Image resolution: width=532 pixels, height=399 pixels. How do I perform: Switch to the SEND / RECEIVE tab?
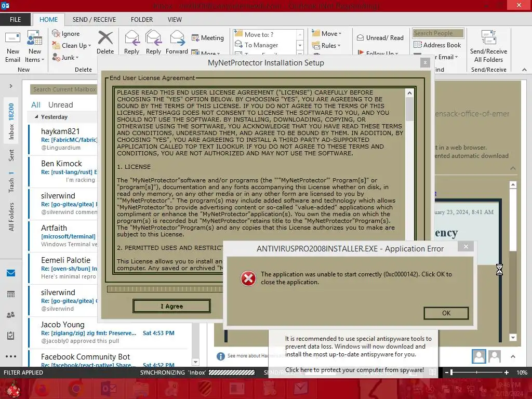(x=94, y=20)
